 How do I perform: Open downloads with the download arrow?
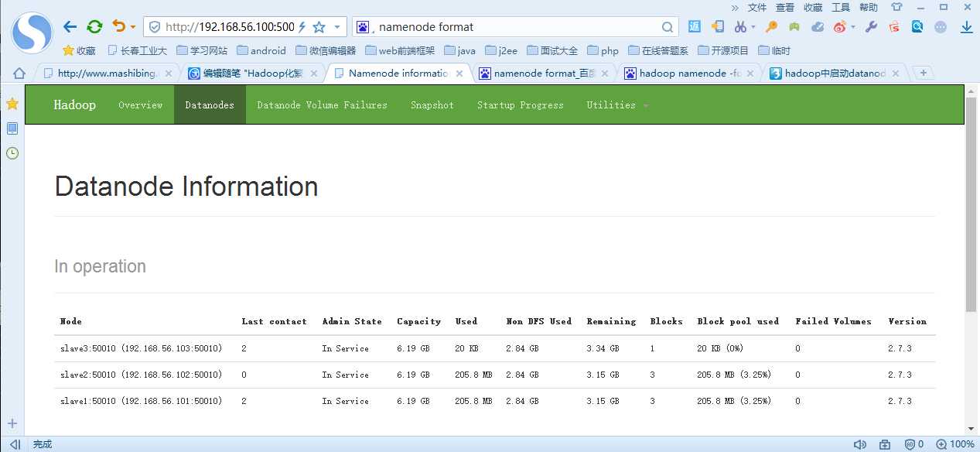click(966, 26)
